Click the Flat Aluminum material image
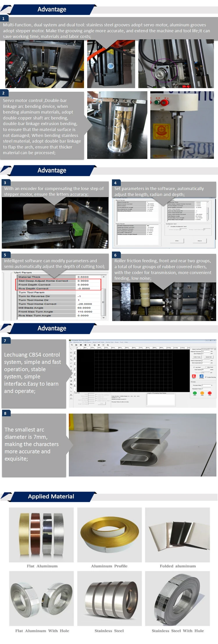The width and height of the screenshot is (218, 644). tap(41, 535)
